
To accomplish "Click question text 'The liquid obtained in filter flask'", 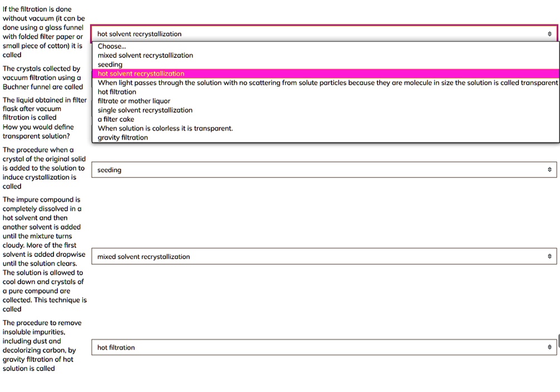I will pos(44,108).
